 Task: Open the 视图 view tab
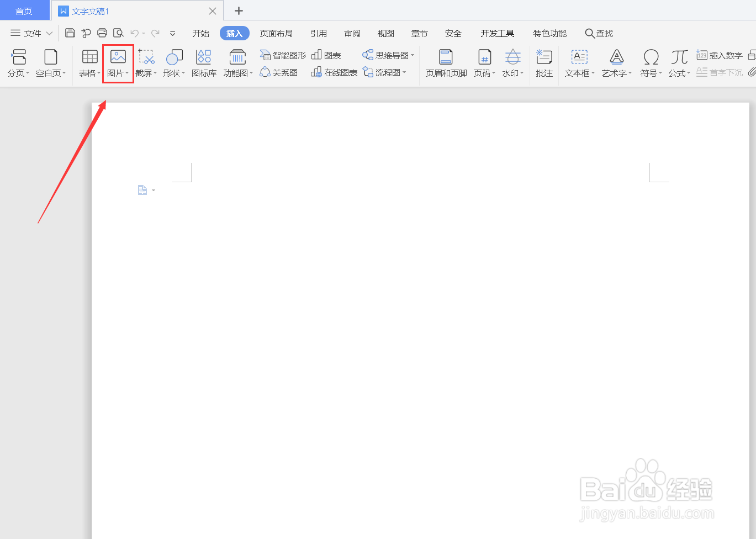(386, 33)
